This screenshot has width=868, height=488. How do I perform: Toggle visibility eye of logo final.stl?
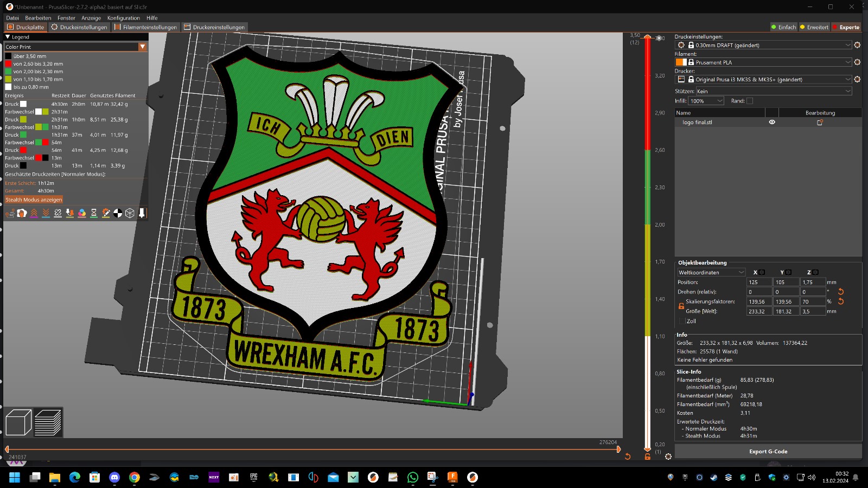(x=772, y=123)
